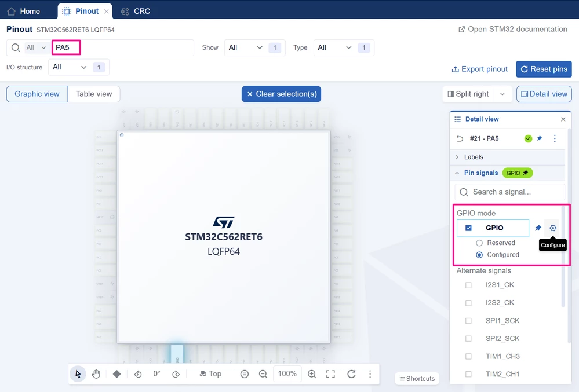Screen dimensions: 579x392
Task: Go to the Home tab
Action: pyautogui.click(x=24, y=11)
